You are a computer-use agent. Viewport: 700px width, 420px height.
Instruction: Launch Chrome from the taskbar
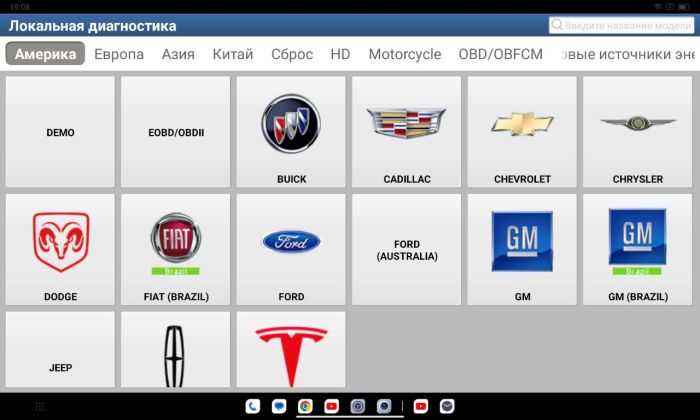tap(305, 406)
